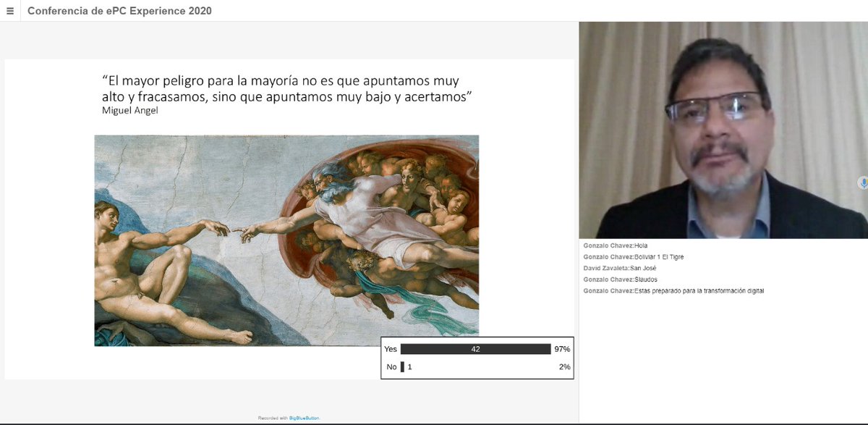Click the 97% poll percentage

562,349
